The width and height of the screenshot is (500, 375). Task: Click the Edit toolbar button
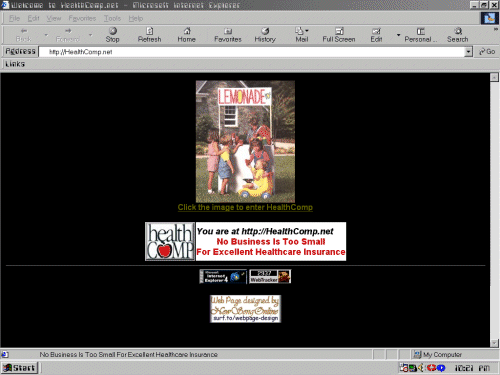[x=376, y=35]
